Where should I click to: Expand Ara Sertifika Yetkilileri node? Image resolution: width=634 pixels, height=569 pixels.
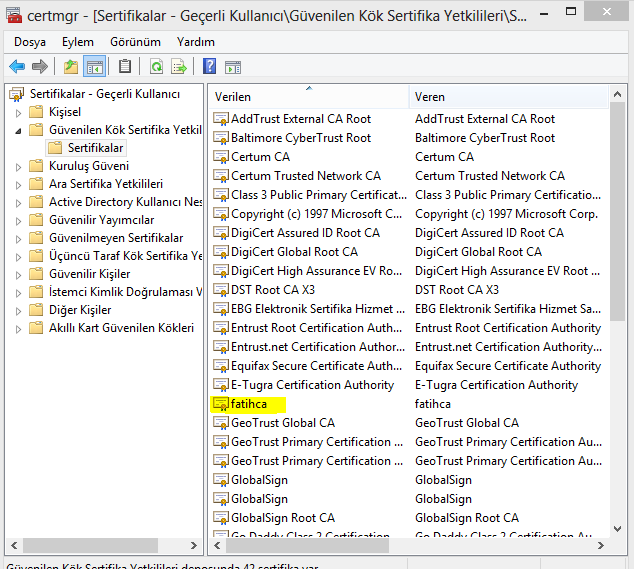pyautogui.click(x=18, y=185)
